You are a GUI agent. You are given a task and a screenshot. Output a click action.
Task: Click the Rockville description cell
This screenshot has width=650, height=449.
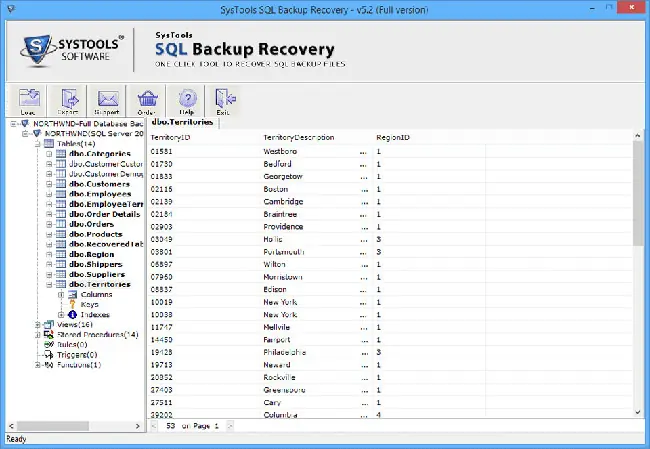pyautogui.click(x=279, y=377)
